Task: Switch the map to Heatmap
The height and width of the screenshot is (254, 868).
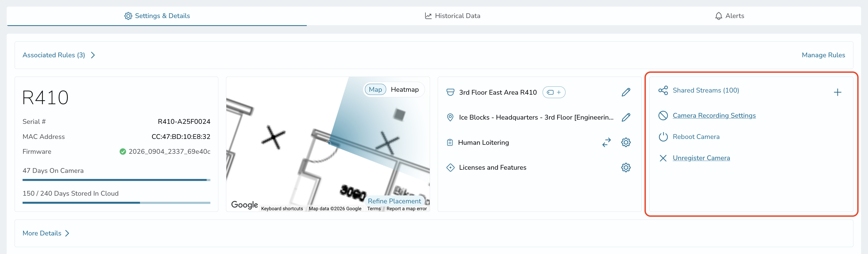Action: pos(405,90)
